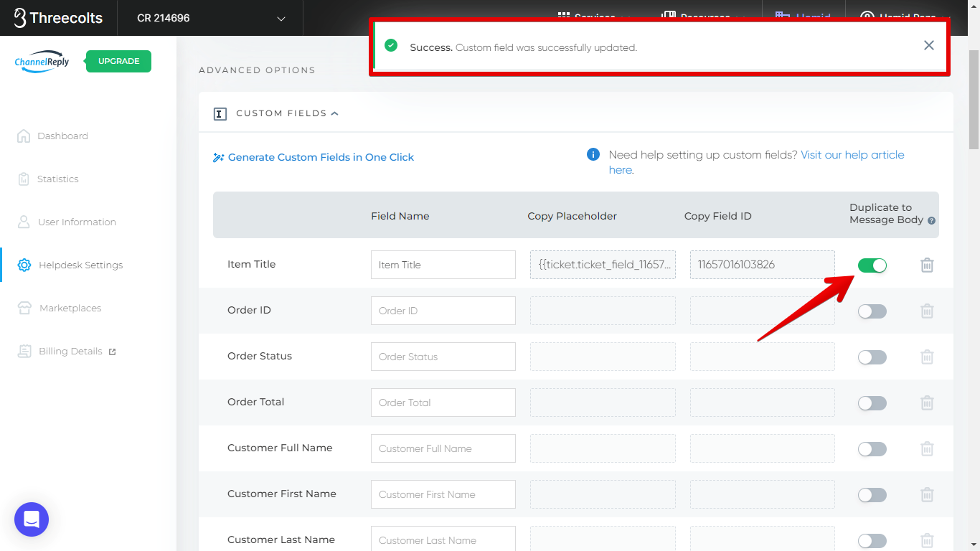Click the Statistics clipboard icon
This screenshot has width=980, height=551.
coord(24,179)
